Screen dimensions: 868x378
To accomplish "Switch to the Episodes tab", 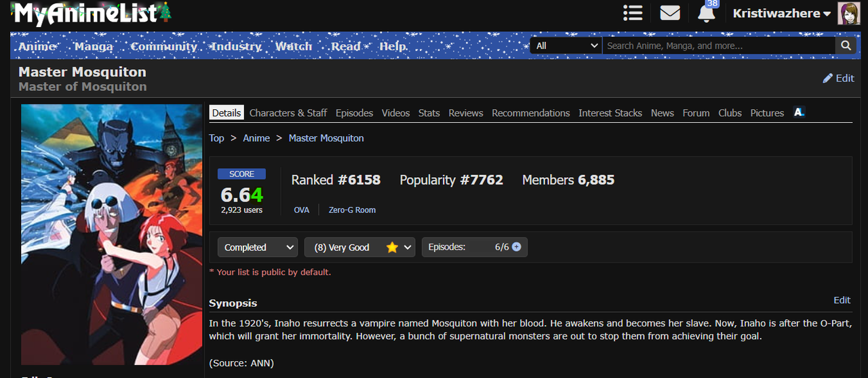I will [355, 113].
